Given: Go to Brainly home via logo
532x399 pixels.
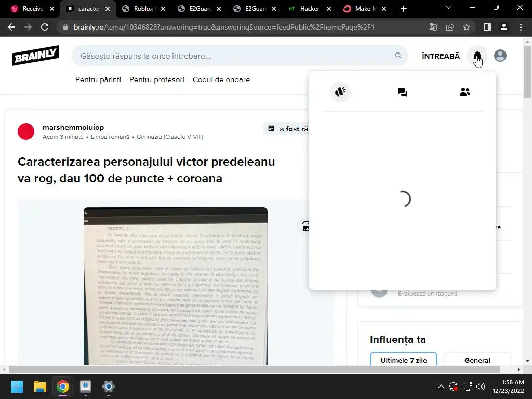Looking at the screenshot, I should click(x=36, y=56).
